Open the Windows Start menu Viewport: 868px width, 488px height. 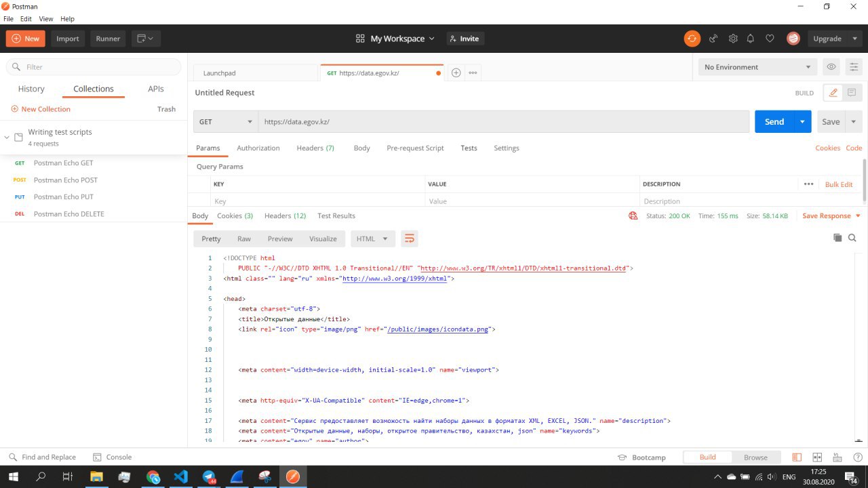(13, 476)
